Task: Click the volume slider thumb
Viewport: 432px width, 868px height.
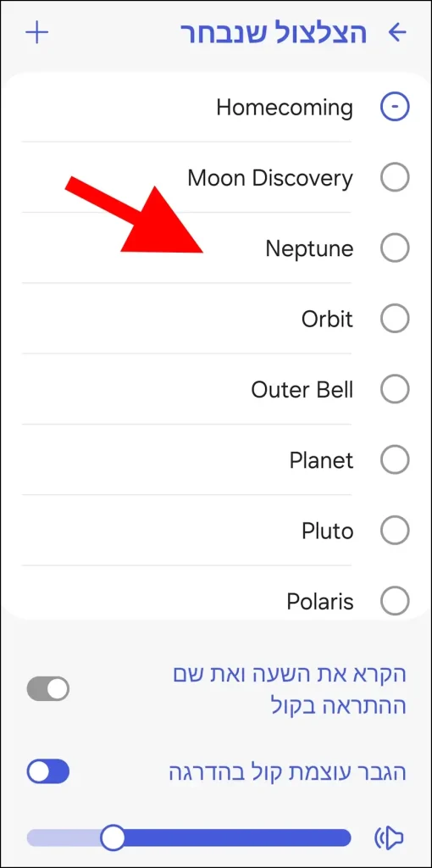Action: pyautogui.click(x=113, y=837)
